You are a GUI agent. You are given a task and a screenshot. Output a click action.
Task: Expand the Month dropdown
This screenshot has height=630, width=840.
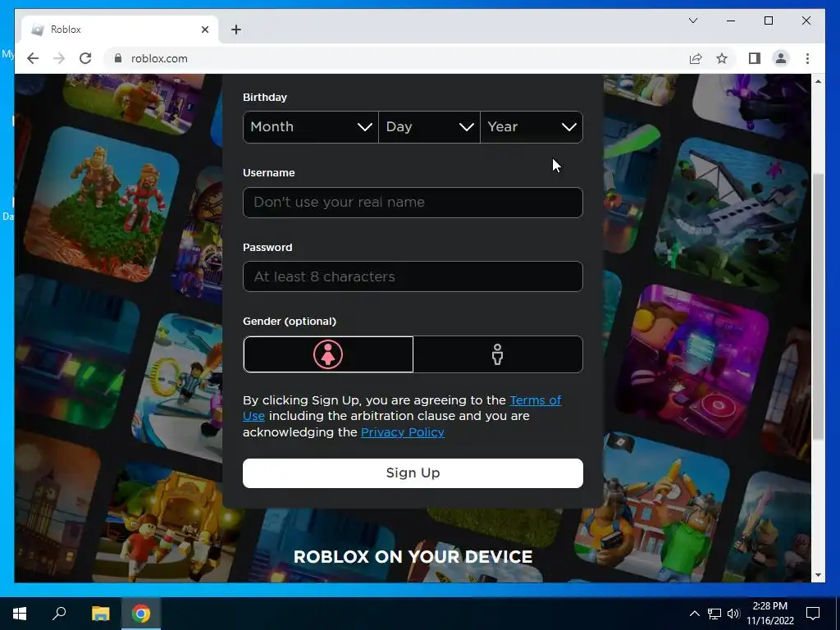[311, 127]
